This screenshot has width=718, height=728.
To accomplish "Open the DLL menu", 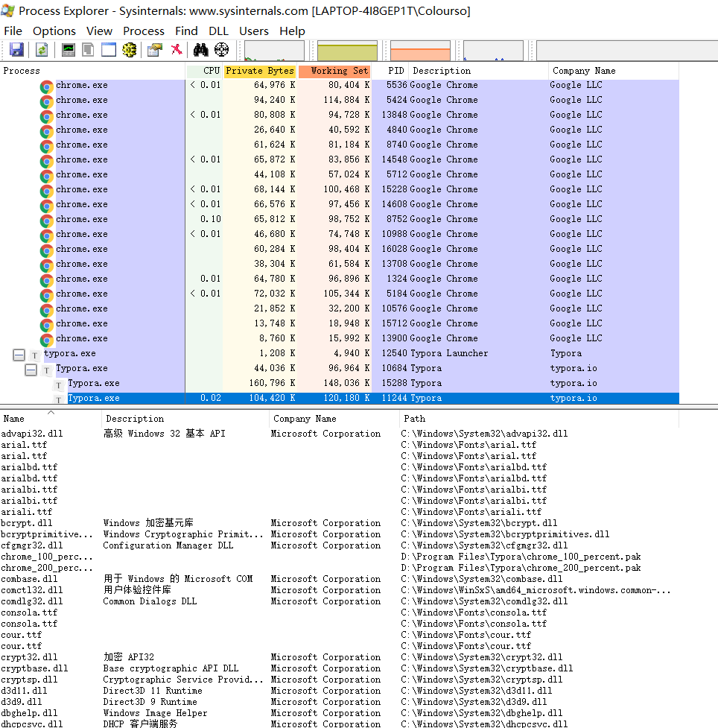I will click(218, 31).
